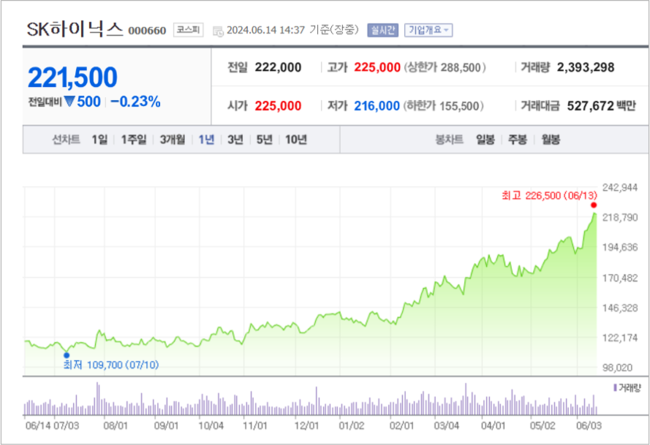This screenshot has height=445, width=650.
Task: Click the -0.23% change rate
Action: (x=135, y=102)
